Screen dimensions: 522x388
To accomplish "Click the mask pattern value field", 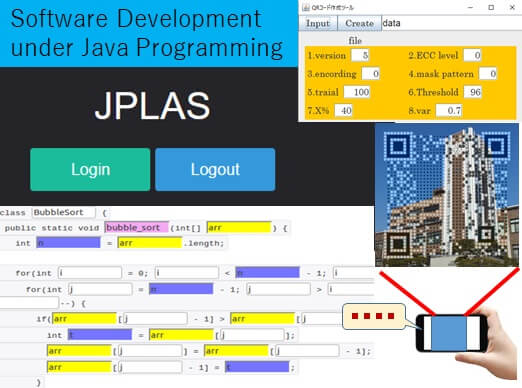I will click(488, 74).
